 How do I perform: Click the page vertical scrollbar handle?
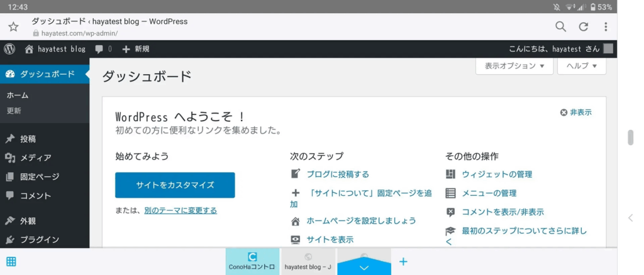(x=630, y=137)
